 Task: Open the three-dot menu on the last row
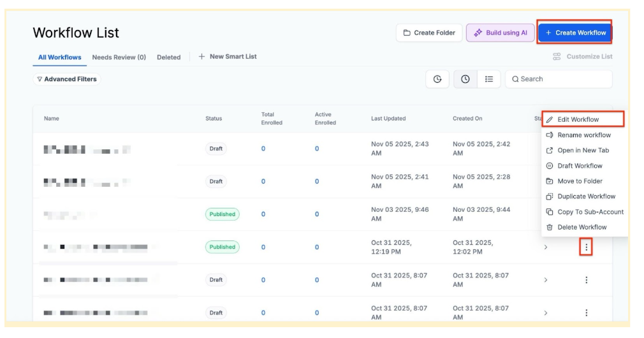586,312
